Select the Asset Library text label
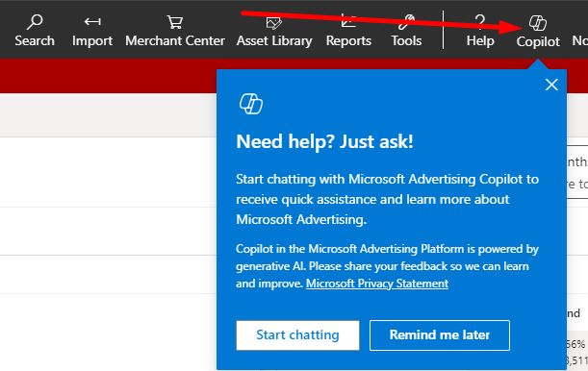Viewport: 588px width, 371px height. point(274,40)
